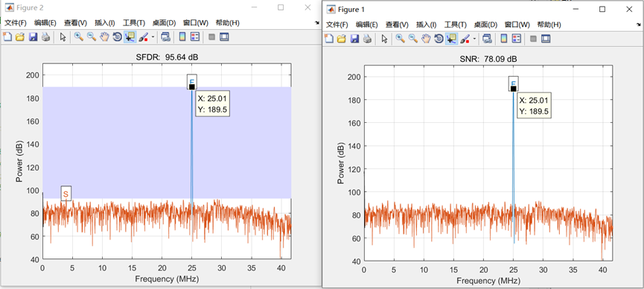Insert Legend in Figure 2
The width and height of the screenshot is (644, 289).
click(195, 37)
